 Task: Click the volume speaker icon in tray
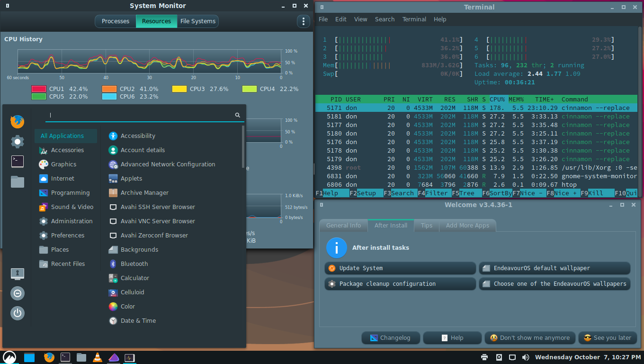(526, 357)
